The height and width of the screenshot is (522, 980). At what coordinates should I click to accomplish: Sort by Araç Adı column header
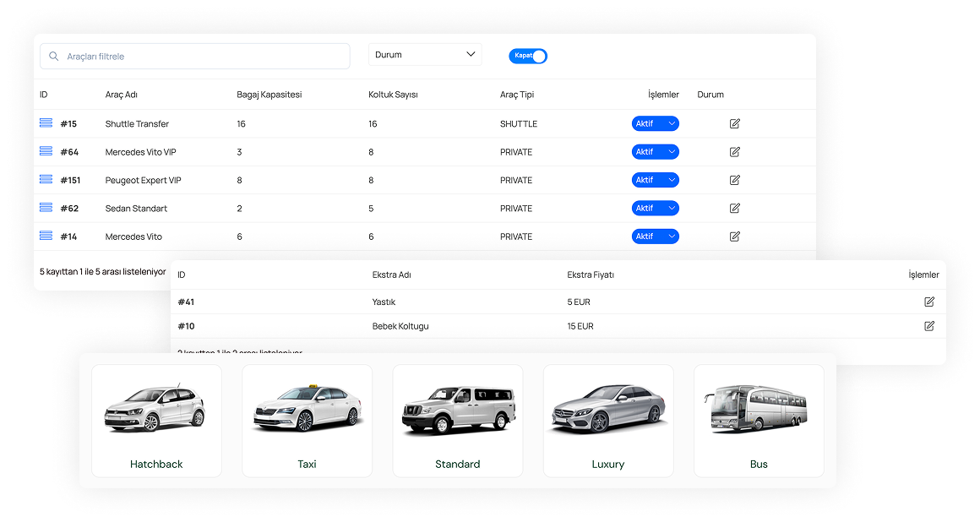tap(122, 95)
